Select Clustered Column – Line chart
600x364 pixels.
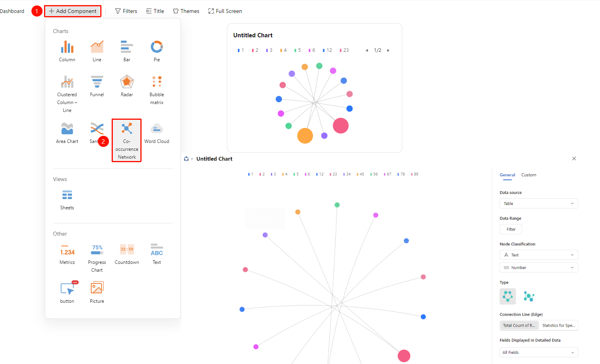coord(67,82)
